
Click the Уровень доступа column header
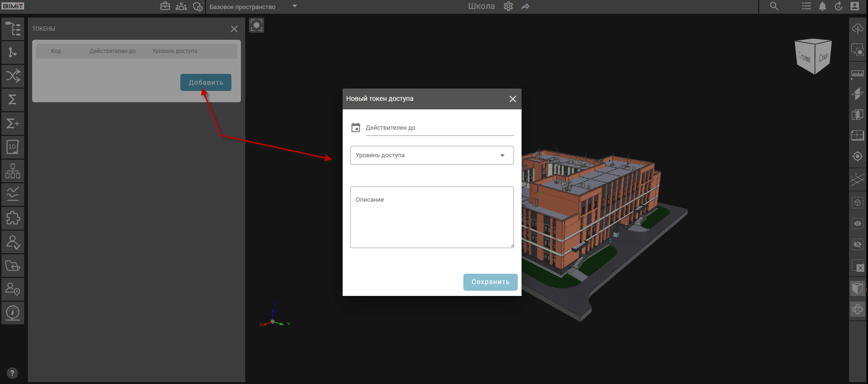click(x=175, y=51)
